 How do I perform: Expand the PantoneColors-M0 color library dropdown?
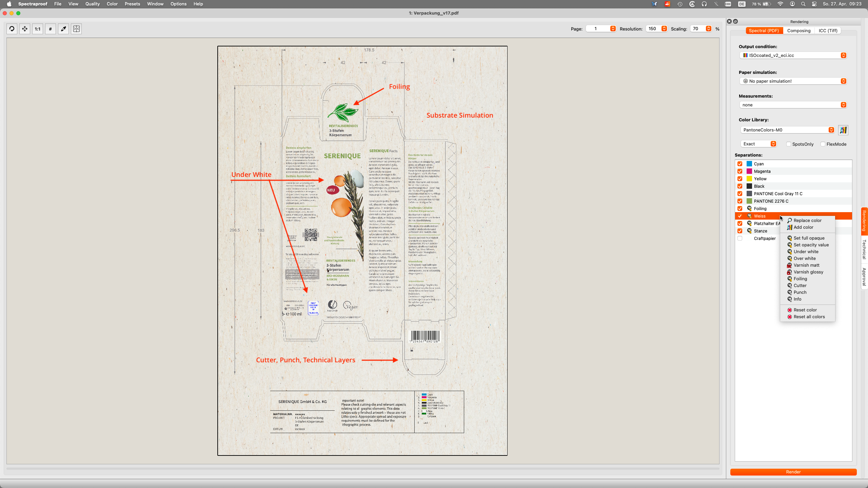(x=787, y=130)
